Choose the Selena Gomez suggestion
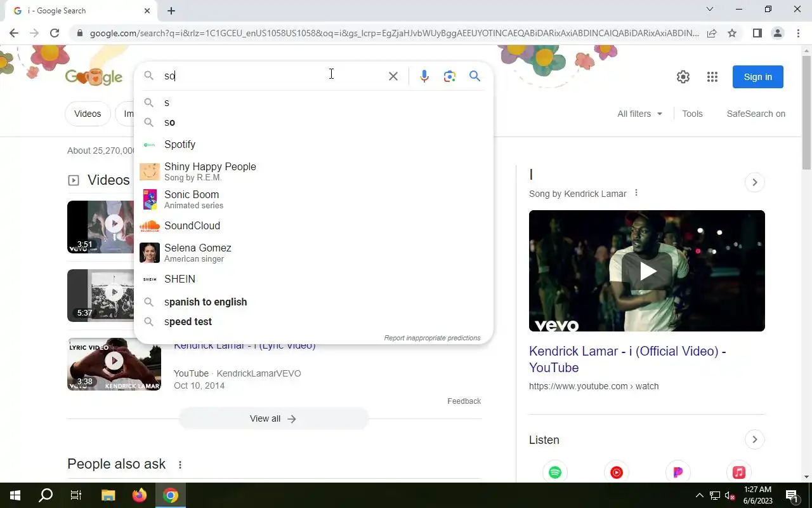812x508 pixels. [x=313, y=253]
